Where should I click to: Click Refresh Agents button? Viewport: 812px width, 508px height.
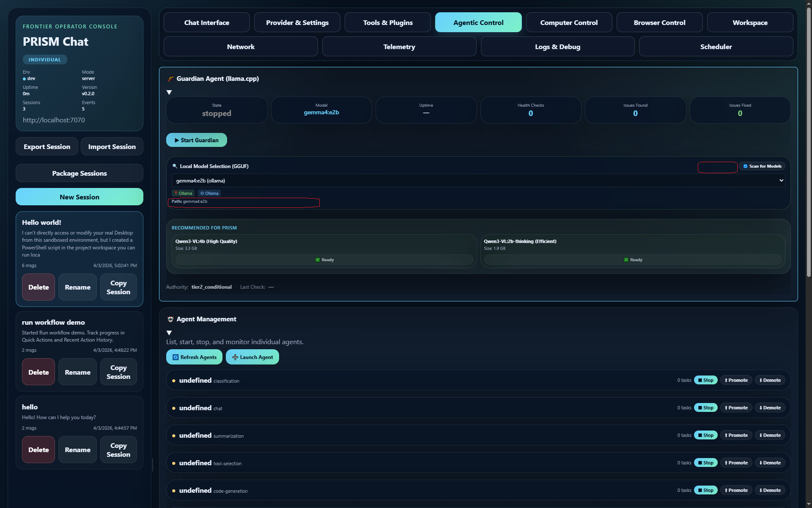point(195,357)
